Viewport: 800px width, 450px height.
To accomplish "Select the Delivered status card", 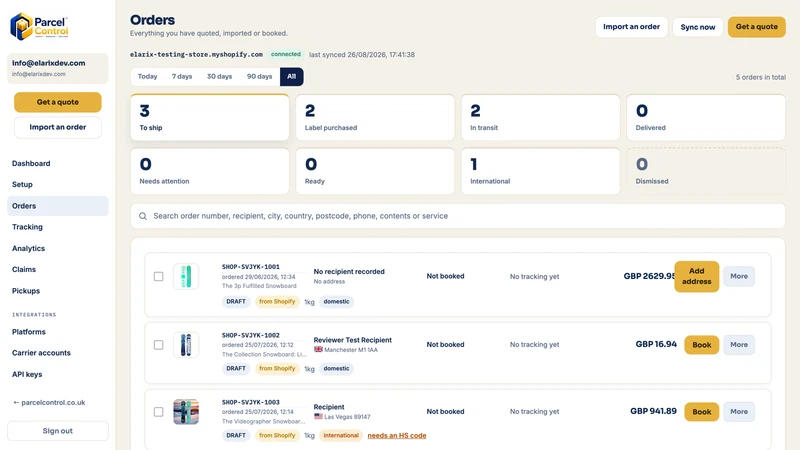I will [x=706, y=117].
